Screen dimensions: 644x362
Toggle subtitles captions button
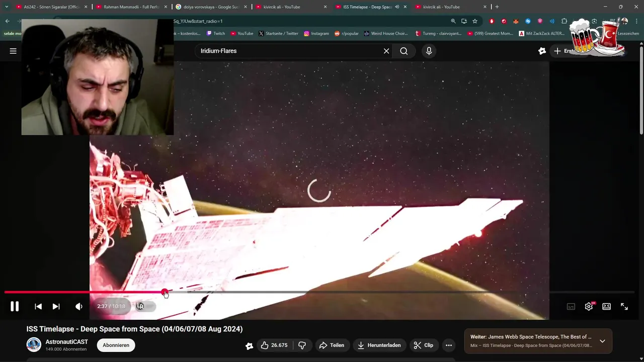[571, 306]
